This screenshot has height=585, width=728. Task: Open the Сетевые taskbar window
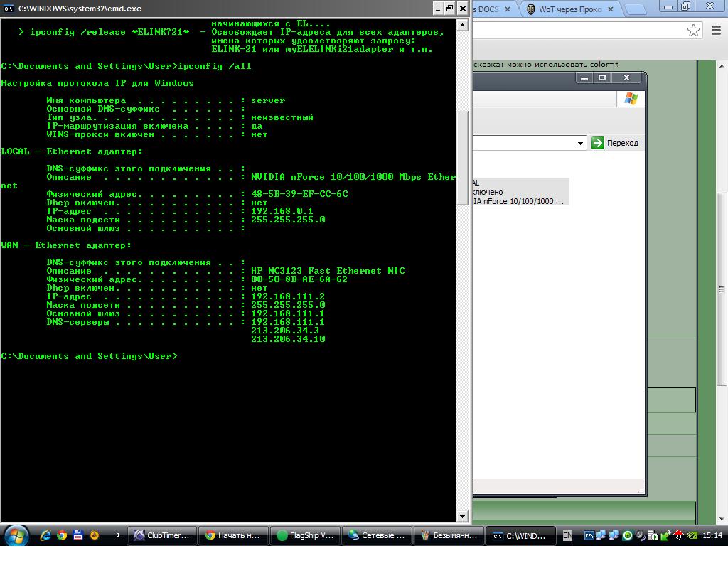click(x=377, y=535)
